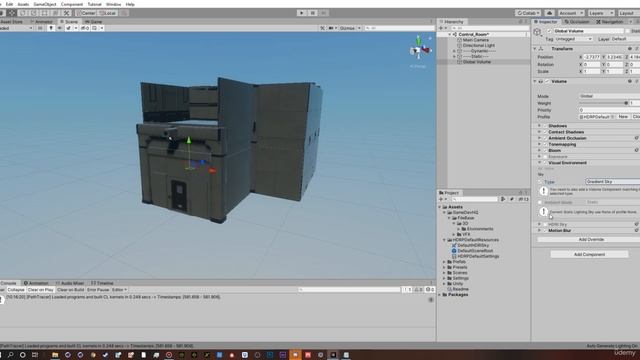Select the Move tool in toolbar
This screenshot has height=360, width=640.
click(x=12, y=13)
